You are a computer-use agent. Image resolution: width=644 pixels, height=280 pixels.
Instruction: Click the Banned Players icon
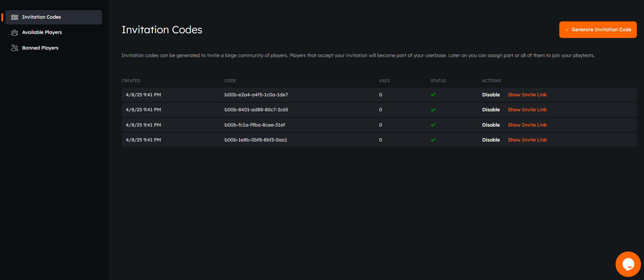[15, 48]
